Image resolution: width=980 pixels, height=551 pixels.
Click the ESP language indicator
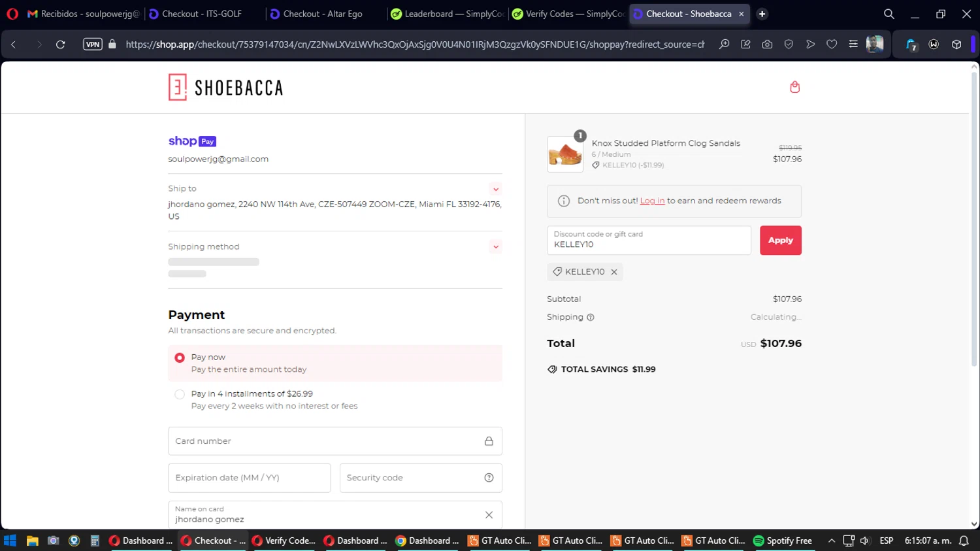[887, 541]
